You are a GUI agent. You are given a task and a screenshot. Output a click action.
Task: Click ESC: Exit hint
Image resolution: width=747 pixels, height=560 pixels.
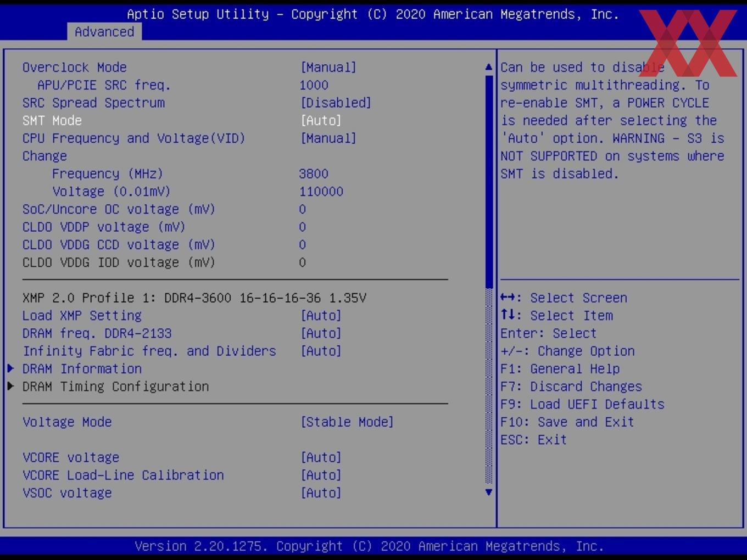(x=533, y=440)
